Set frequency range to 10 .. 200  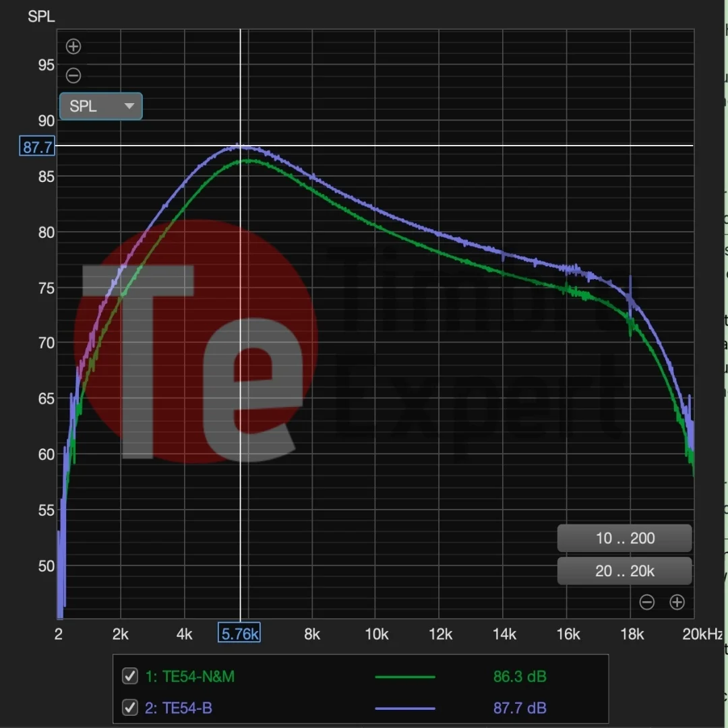624,538
